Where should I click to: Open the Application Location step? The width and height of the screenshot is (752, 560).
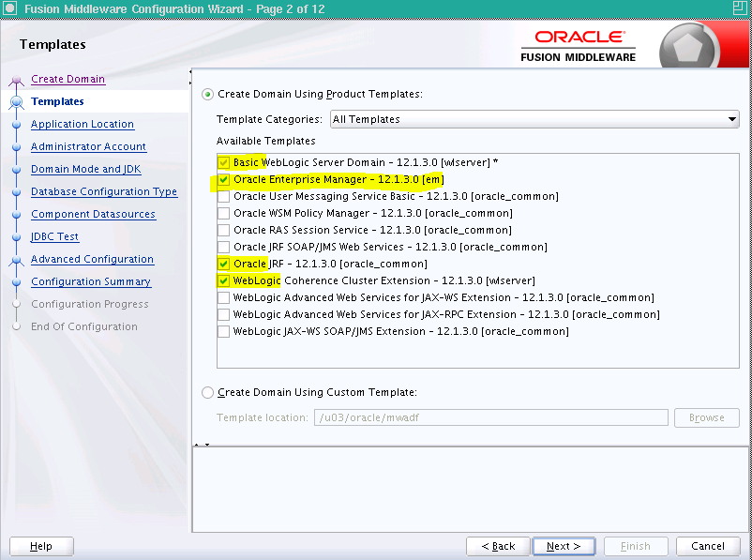tap(83, 124)
